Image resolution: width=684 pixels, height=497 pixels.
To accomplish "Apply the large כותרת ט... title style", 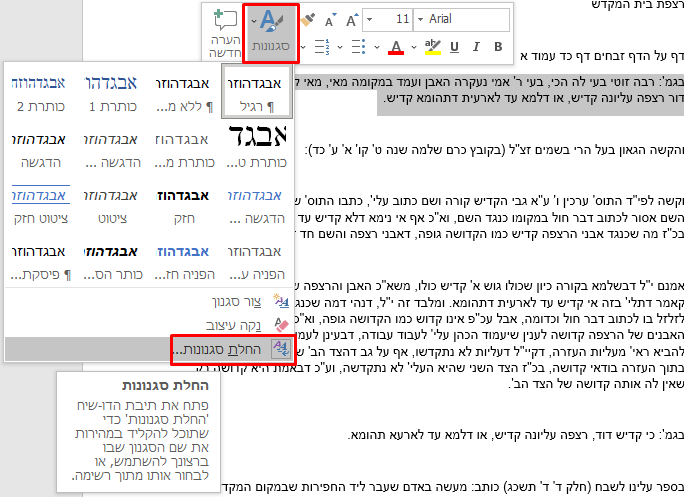I will point(256,147).
